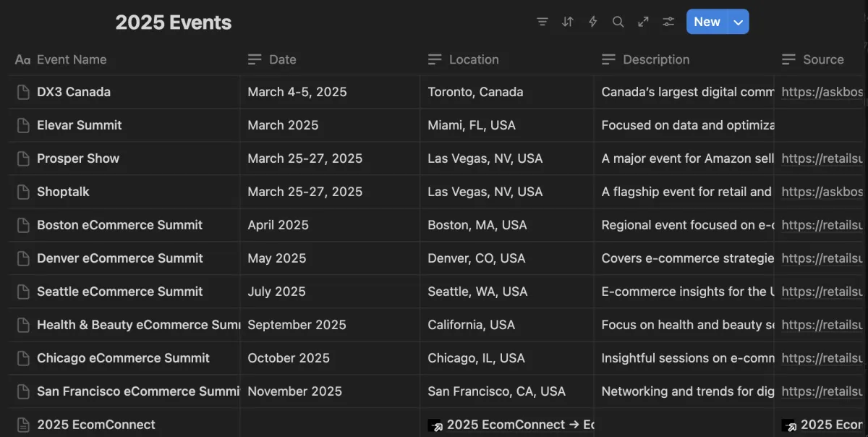The height and width of the screenshot is (437, 868).
Task: Open the Location column header menu
Action: tap(473, 59)
